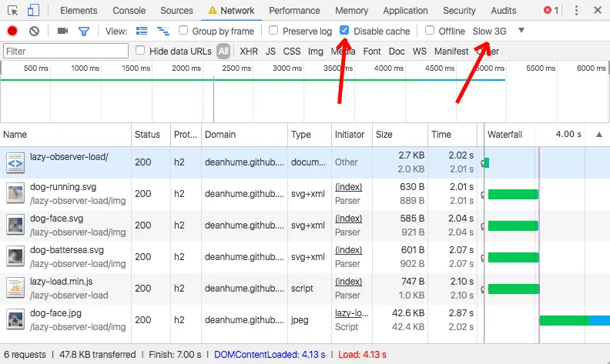The height and width of the screenshot is (364, 610).
Task: Filter requests by XHR
Action: [249, 52]
